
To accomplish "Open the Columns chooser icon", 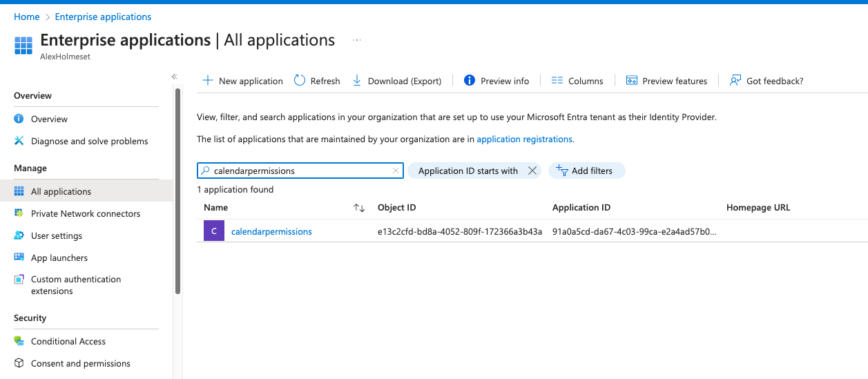I will 557,81.
